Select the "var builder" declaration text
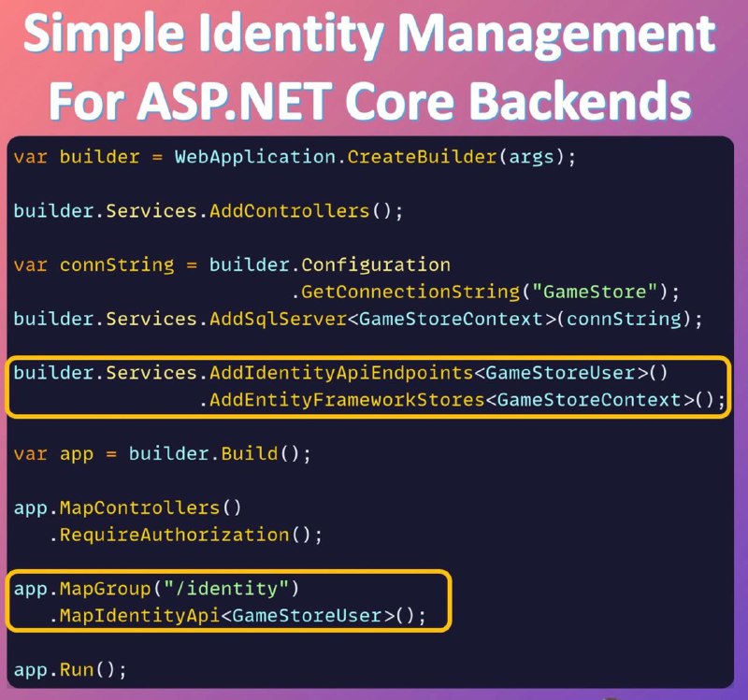This screenshot has width=748, height=700. 77,157
